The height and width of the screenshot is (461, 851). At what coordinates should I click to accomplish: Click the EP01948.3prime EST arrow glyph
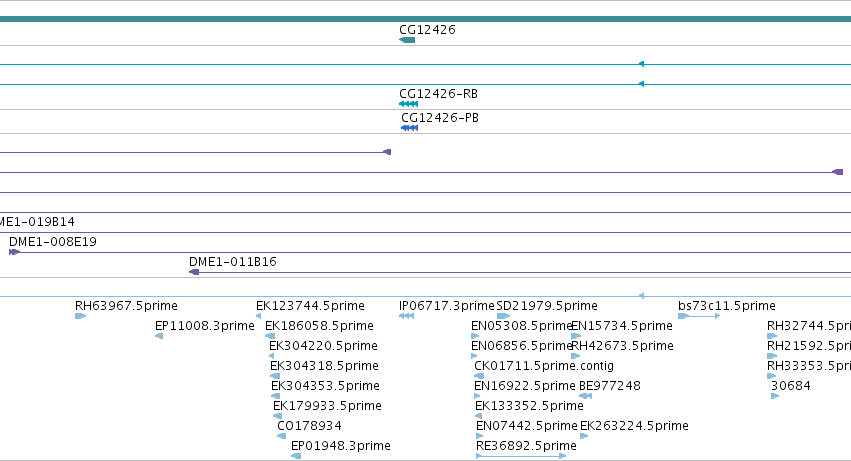pyautogui.click(x=296, y=456)
